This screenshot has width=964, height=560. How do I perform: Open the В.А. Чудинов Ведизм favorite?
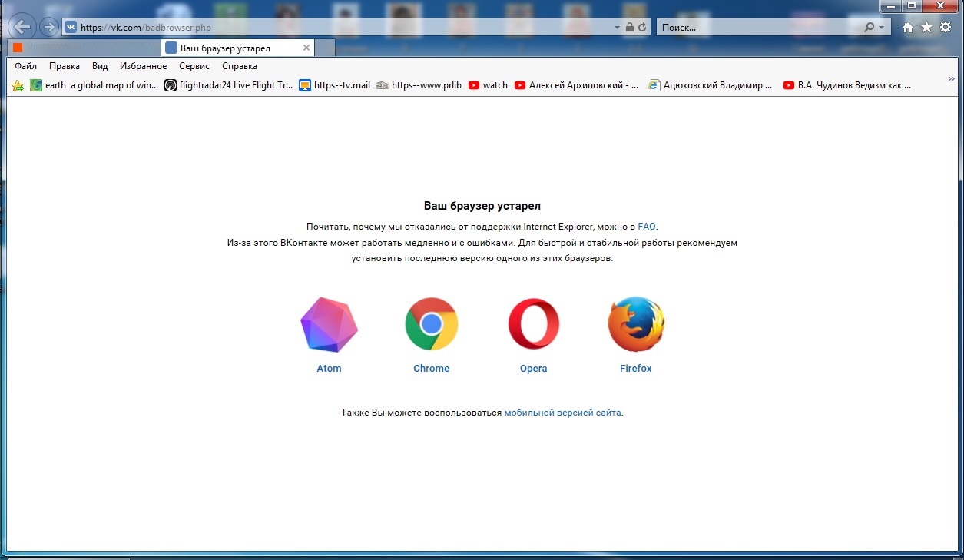847,85
